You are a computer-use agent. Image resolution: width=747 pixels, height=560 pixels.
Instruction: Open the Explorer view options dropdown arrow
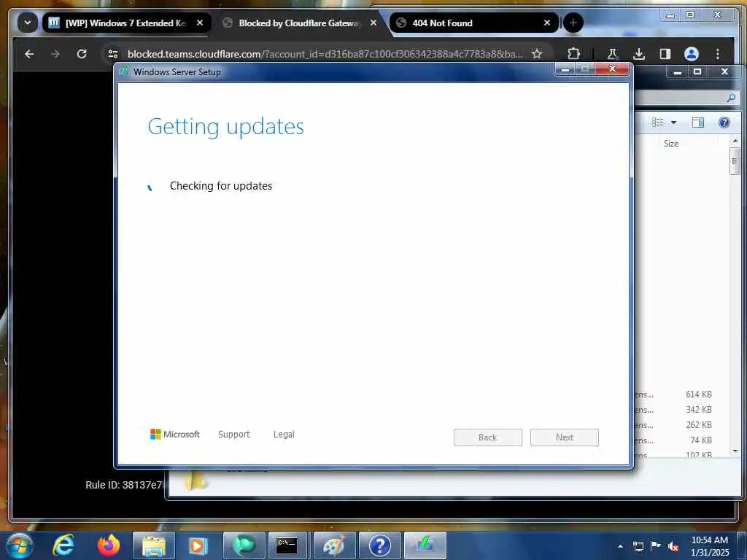pyautogui.click(x=673, y=122)
